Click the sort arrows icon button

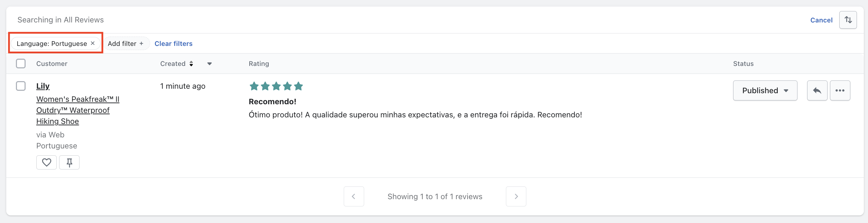coord(848,20)
